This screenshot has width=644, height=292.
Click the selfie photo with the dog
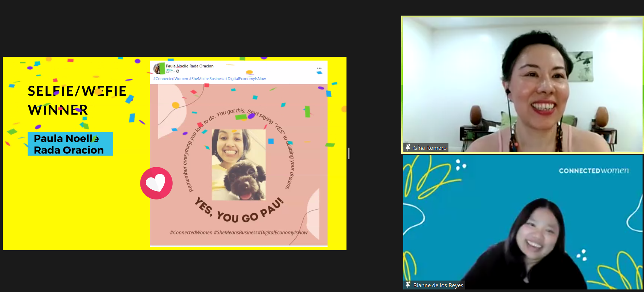point(239,165)
